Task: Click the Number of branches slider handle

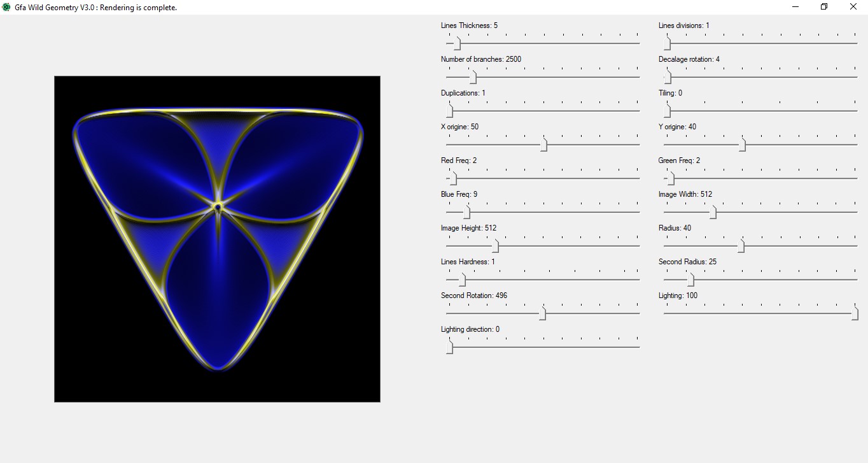Action: pyautogui.click(x=473, y=77)
